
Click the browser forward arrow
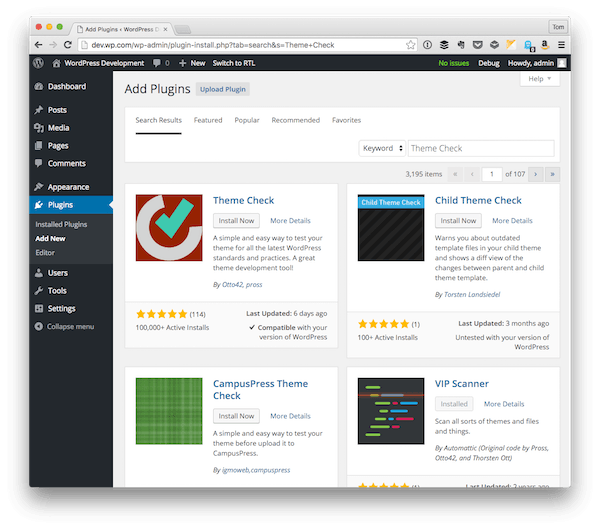(x=53, y=45)
